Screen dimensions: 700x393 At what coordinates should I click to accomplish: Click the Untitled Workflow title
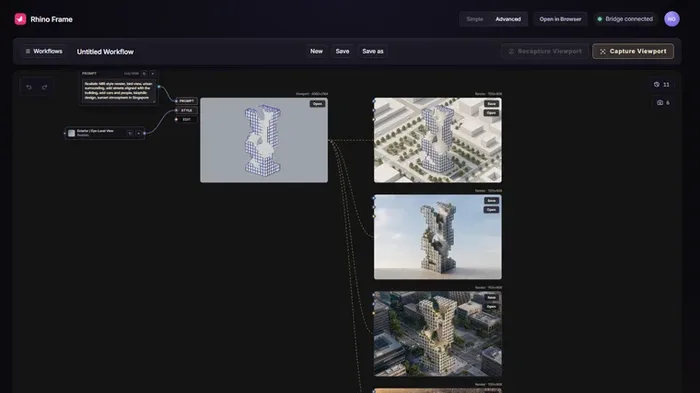pyautogui.click(x=105, y=52)
